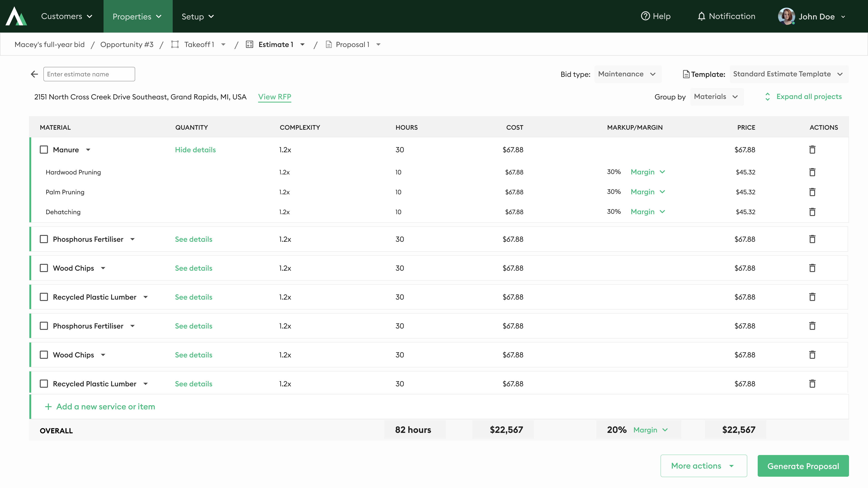Delete the Manure row with trash icon

pos(812,150)
